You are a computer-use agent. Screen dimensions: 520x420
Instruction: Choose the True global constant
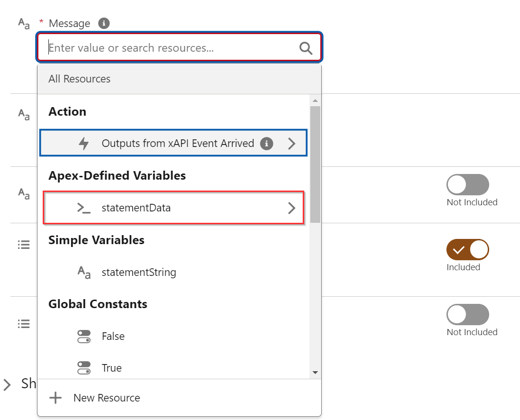111,368
